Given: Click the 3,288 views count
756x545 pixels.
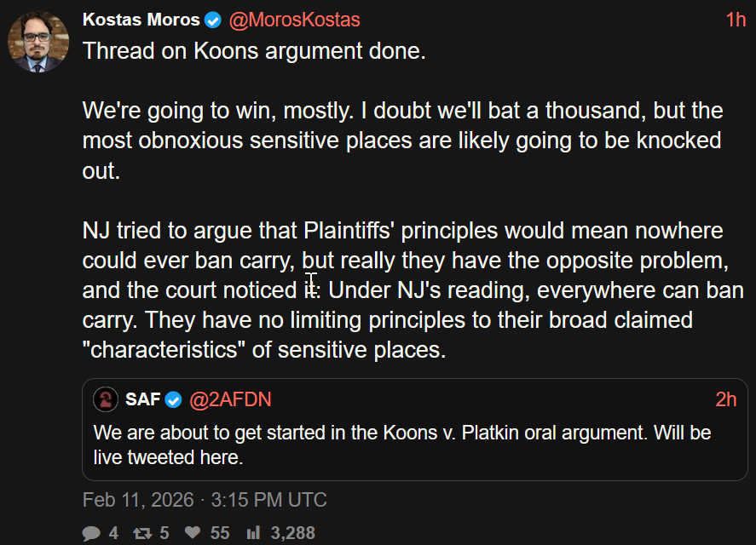Looking at the screenshot, I should (x=292, y=533).
